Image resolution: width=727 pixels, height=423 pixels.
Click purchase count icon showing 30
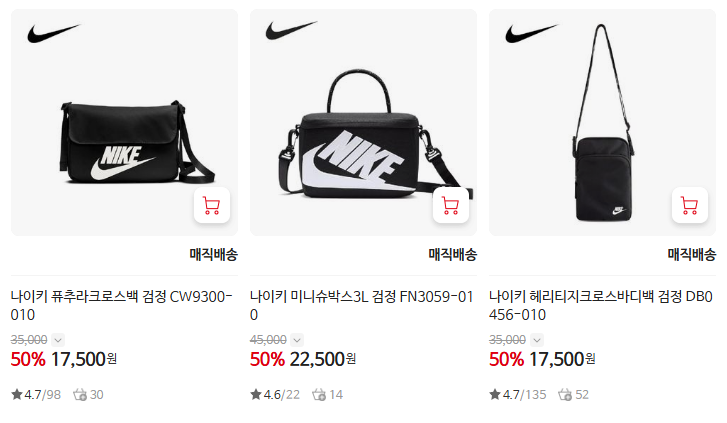click(80, 395)
